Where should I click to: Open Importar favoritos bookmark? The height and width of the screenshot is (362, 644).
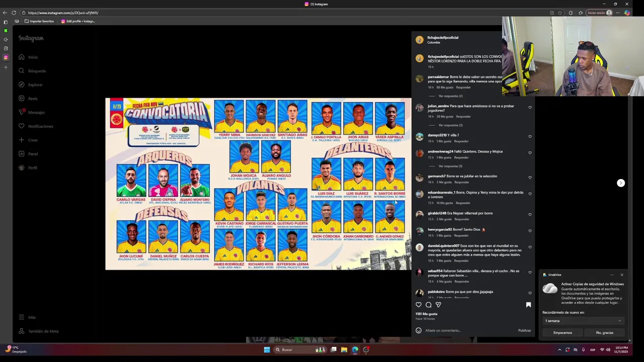(x=39, y=21)
